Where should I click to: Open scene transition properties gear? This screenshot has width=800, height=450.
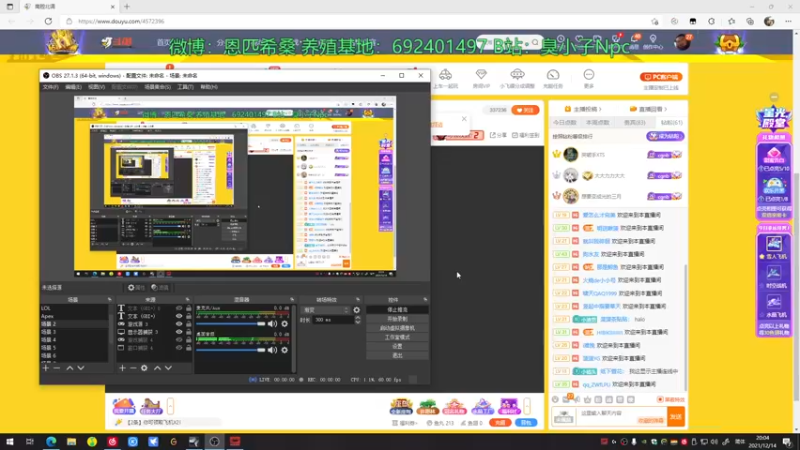[357, 310]
